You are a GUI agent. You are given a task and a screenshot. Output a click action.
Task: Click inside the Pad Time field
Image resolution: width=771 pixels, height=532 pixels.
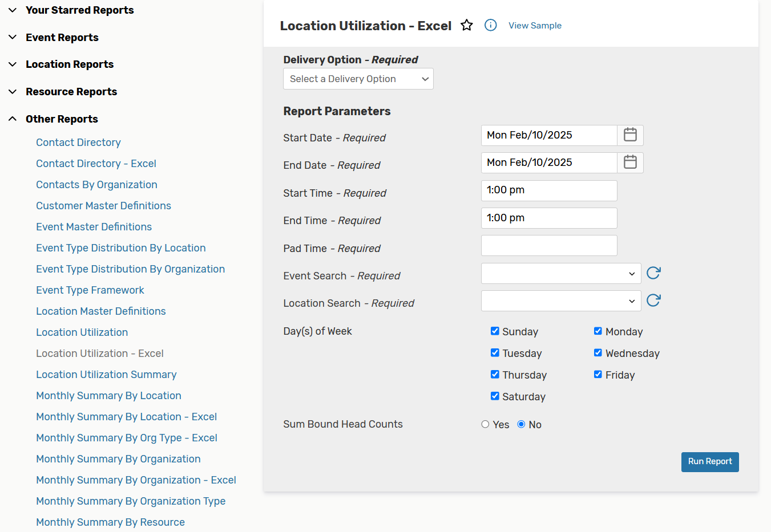[x=548, y=245]
